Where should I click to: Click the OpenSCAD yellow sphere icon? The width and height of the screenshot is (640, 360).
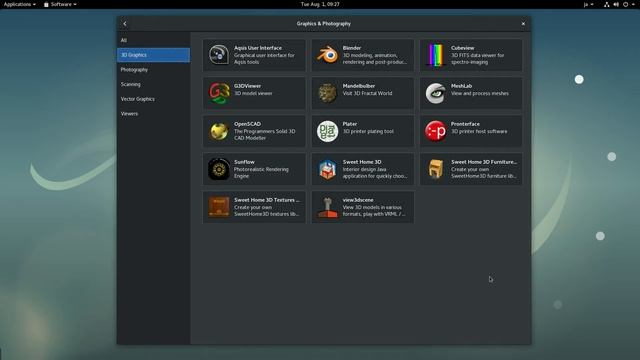coord(219,131)
